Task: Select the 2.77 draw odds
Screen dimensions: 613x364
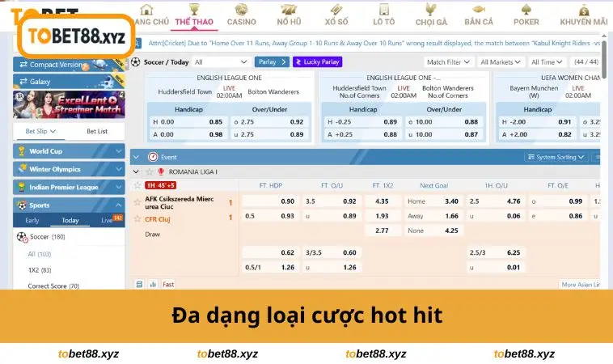Action: (x=383, y=231)
